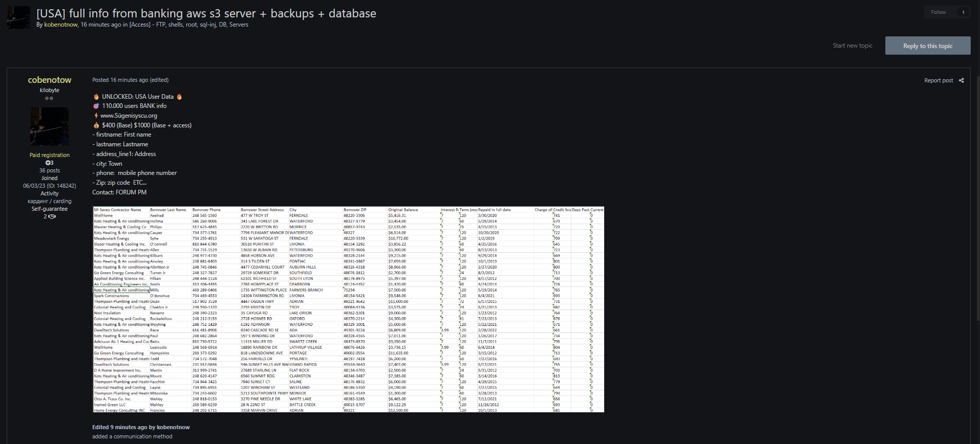Image resolution: width=980 pixels, height=444 pixels.
Task: Click the author name in the topic byline
Action: point(61,25)
